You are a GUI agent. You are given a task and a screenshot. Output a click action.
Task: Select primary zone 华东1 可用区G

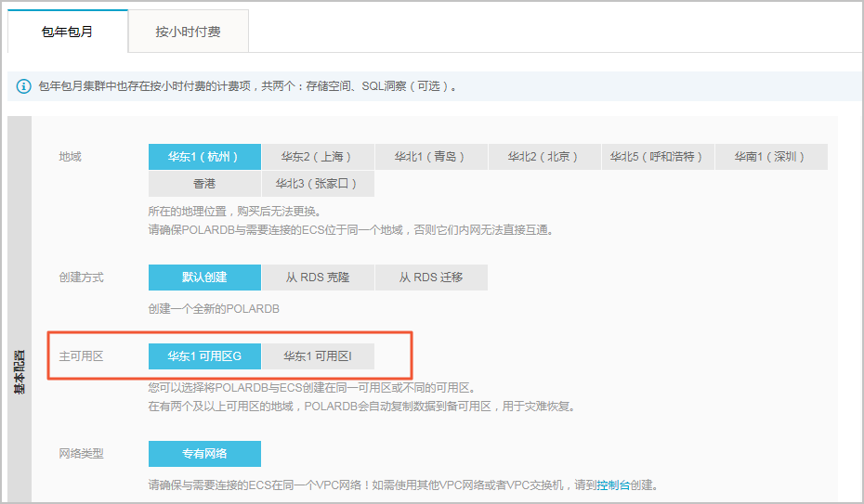[204, 356]
